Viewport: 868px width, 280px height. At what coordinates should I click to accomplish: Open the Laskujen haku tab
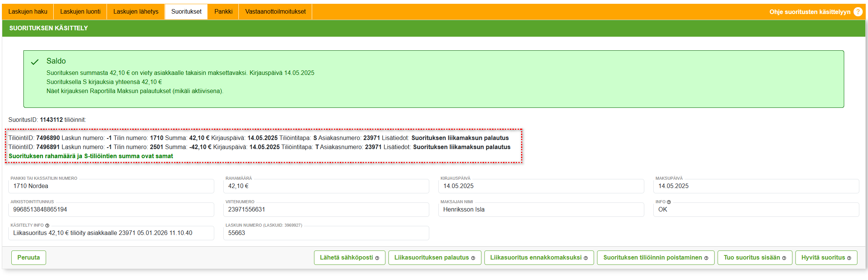click(x=28, y=12)
